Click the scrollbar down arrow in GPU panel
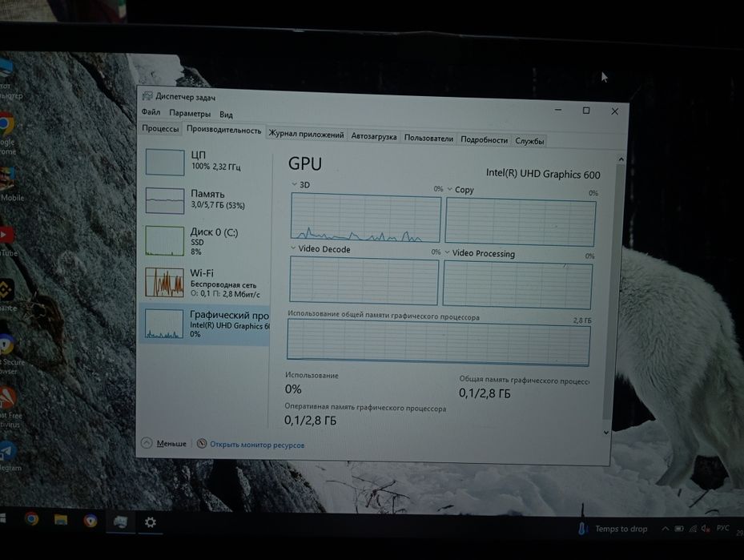 click(606, 433)
